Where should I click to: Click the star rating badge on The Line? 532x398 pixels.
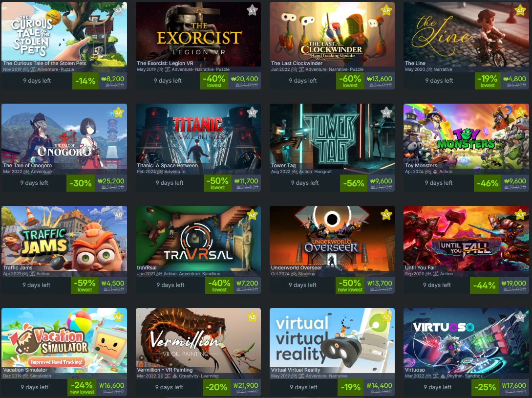(520, 10)
